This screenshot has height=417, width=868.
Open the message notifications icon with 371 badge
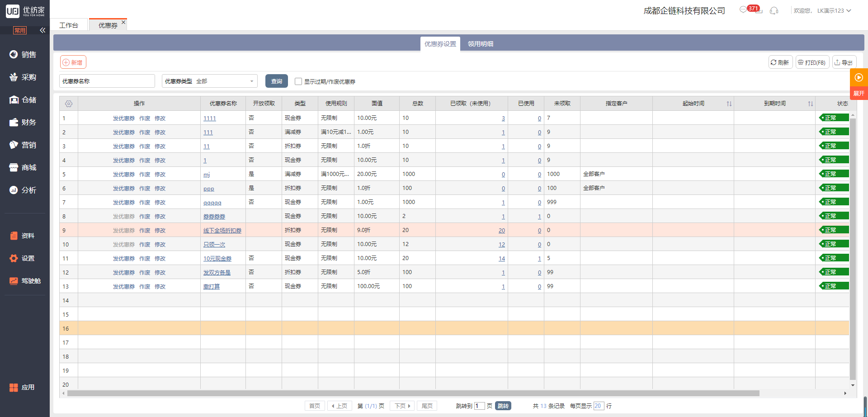click(744, 10)
